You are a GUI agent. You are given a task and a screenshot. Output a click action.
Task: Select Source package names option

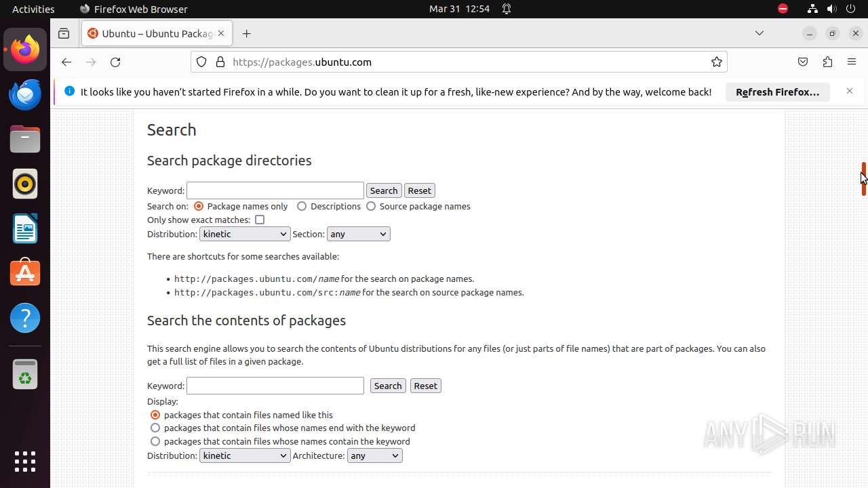tap(371, 206)
